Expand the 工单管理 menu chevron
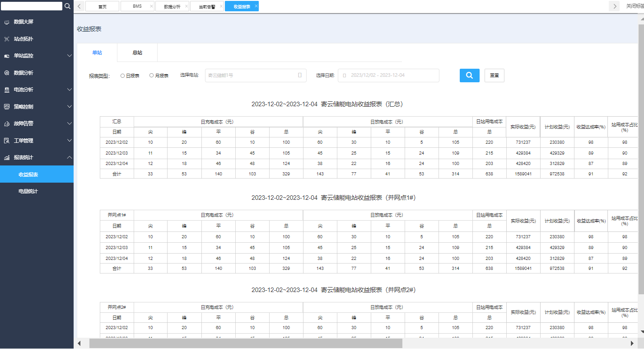 [69, 141]
